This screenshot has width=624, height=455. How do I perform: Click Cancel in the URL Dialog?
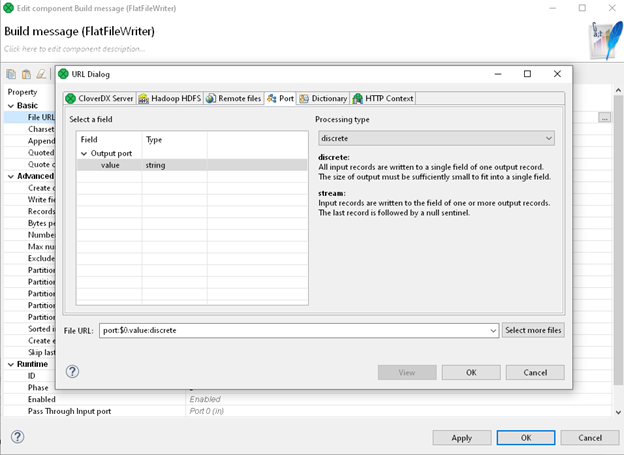tap(535, 373)
